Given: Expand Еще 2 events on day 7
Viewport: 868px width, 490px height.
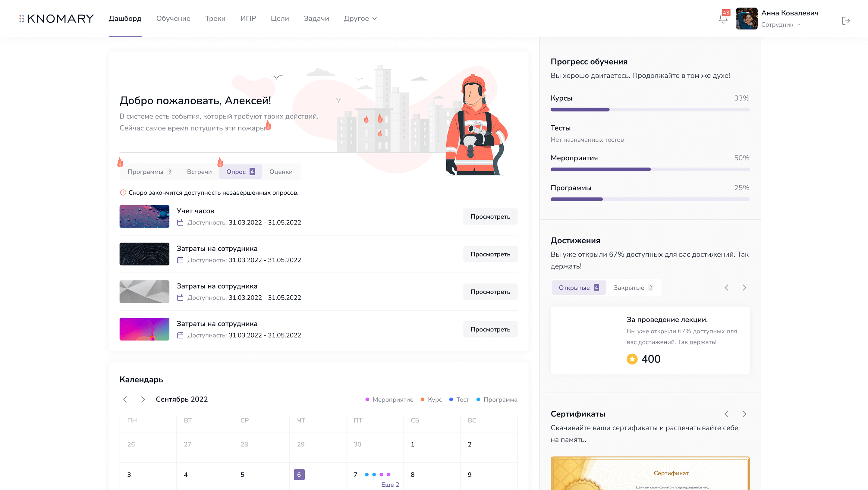Looking at the screenshot, I should coord(390,485).
